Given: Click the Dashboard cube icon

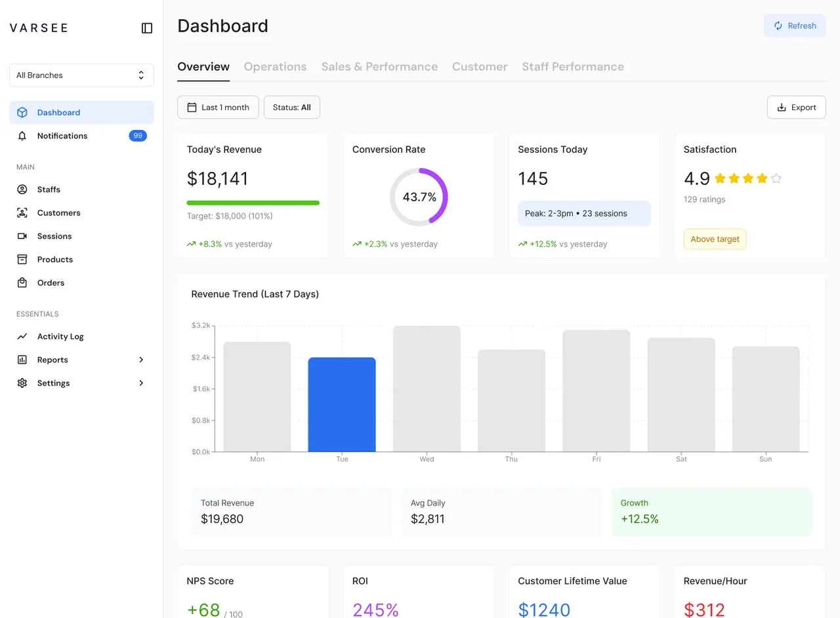Looking at the screenshot, I should [x=22, y=112].
